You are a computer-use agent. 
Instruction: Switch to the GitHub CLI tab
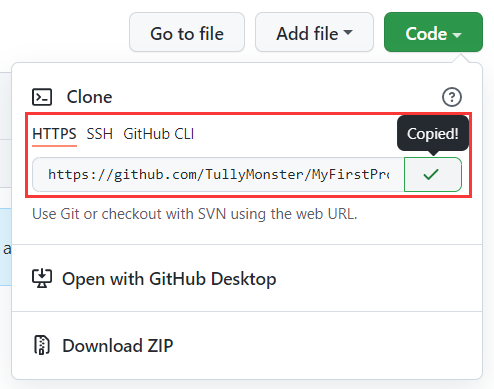coord(158,134)
